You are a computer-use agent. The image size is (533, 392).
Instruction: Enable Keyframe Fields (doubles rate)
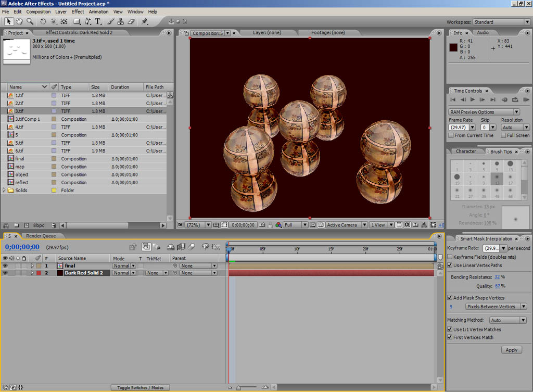450,257
